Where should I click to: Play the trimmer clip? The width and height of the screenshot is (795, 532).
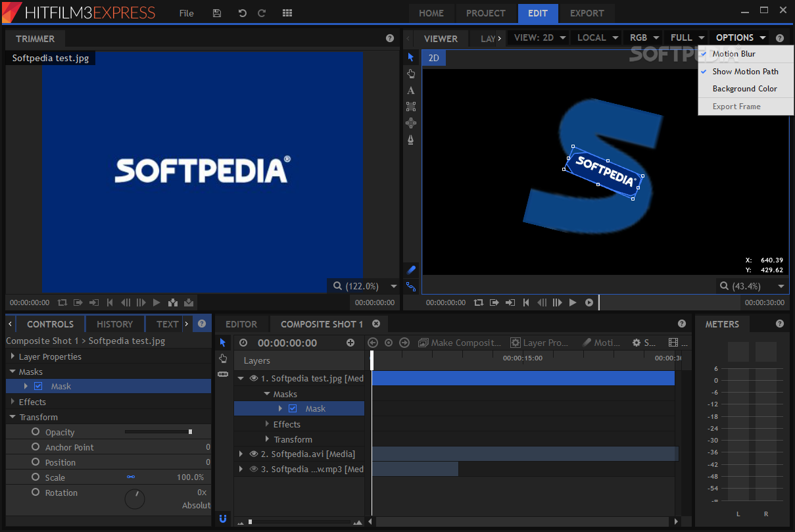click(157, 302)
